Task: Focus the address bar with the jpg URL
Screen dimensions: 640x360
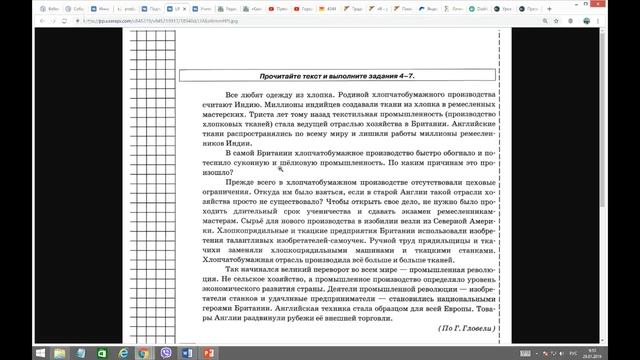Action: tap(306, 21)
